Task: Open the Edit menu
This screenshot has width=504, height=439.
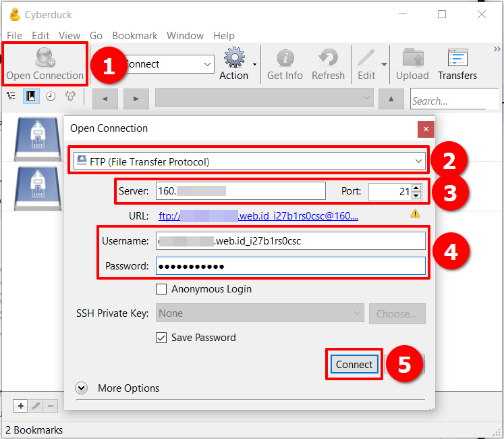Action: point(40,35)
